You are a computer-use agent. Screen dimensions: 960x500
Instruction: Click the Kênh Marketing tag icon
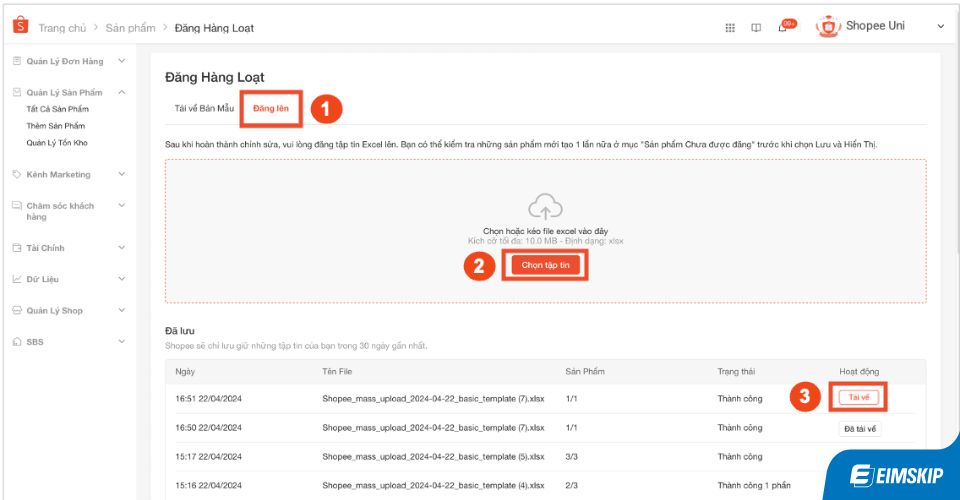coord(17,174)
